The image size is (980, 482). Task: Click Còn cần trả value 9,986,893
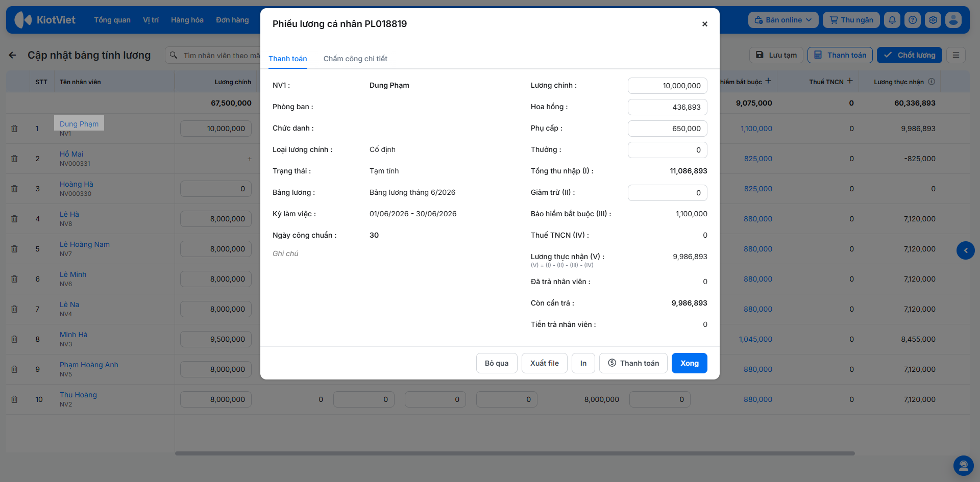point(690,303)
